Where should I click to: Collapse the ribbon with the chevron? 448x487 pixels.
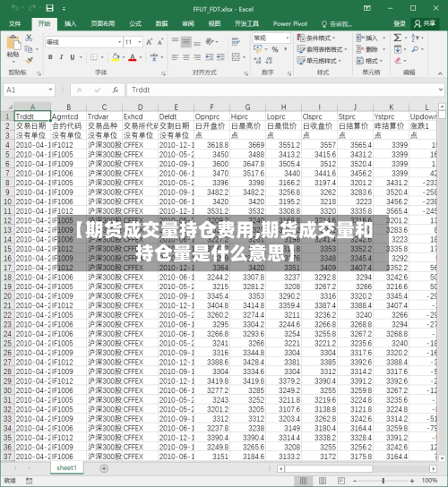pyautogui.click(x=440, y=73)
